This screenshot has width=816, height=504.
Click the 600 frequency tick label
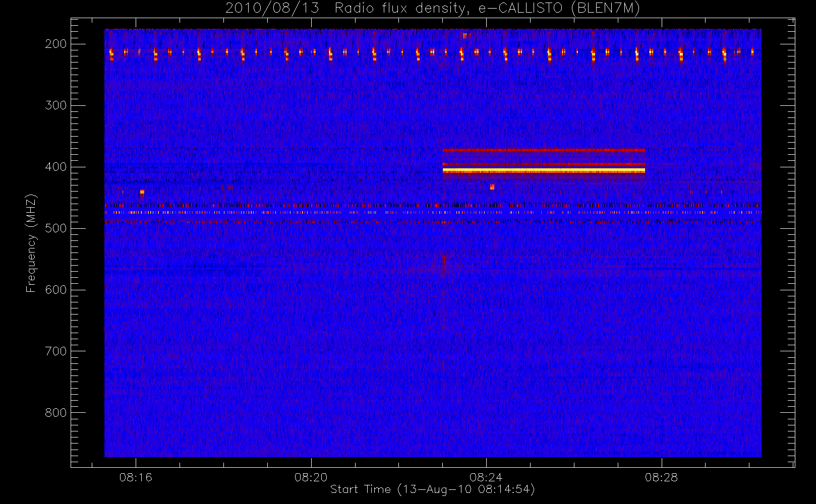(56, 290)
